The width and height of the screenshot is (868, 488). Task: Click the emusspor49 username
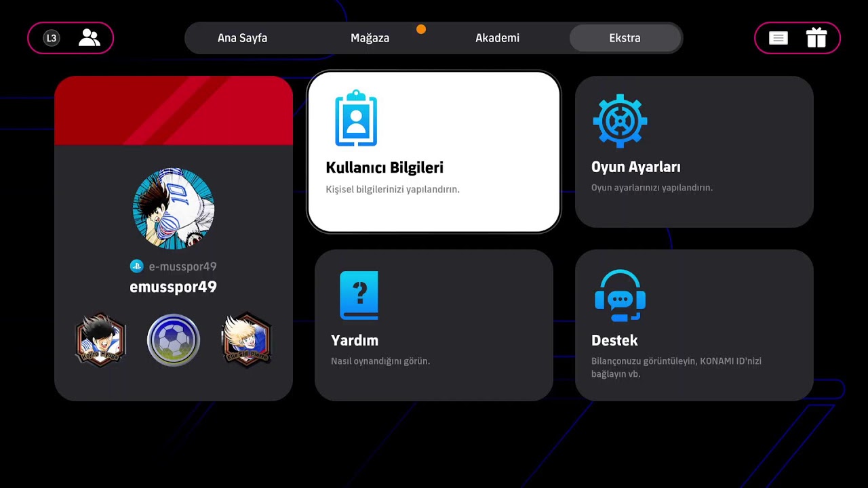point(174,287)
